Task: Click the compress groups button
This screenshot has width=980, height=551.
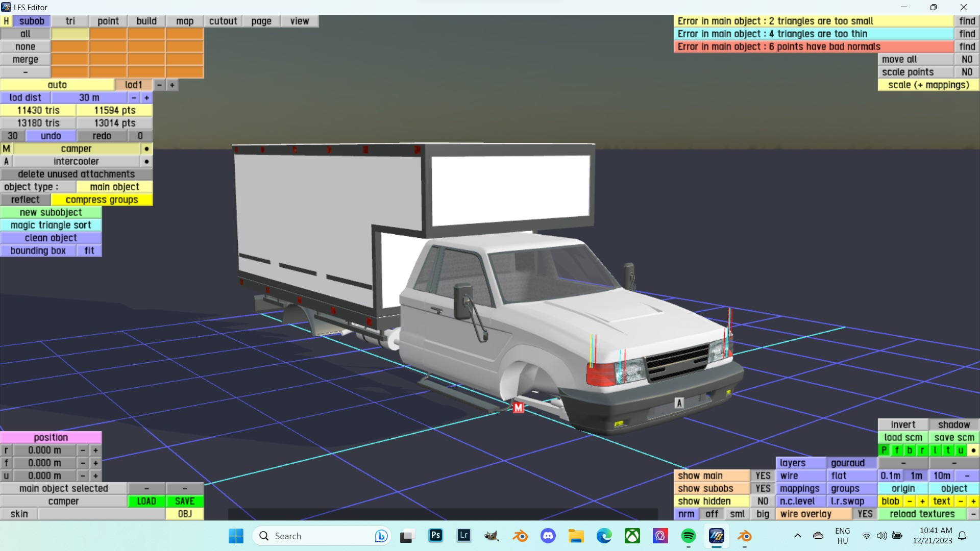Action: [x=102, y=199]
